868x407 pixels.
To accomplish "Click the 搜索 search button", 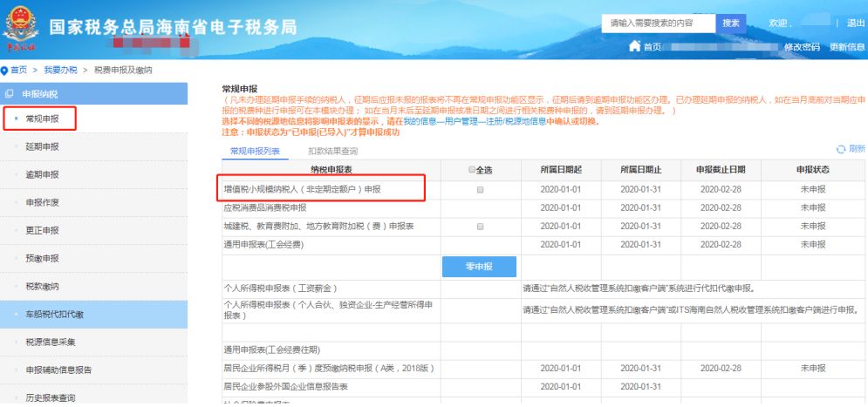I will pyautogui.click(x=731, y=24).
